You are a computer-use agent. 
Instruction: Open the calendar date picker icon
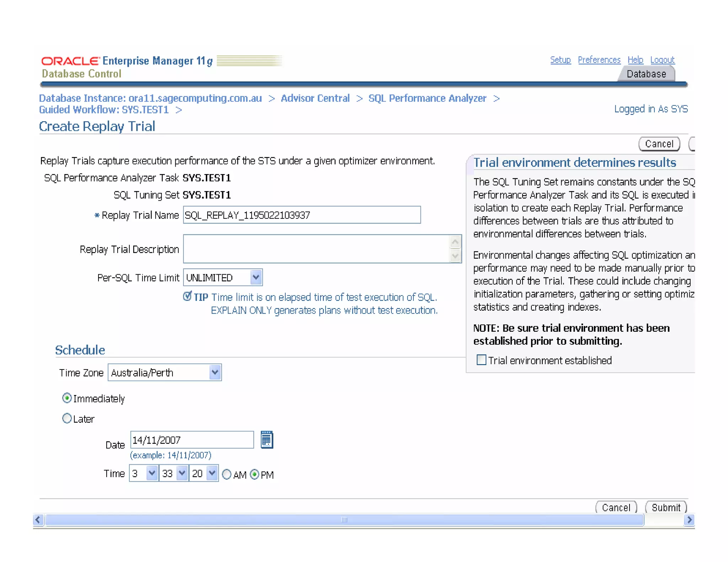pyautogui.click(x=267, y=440)
